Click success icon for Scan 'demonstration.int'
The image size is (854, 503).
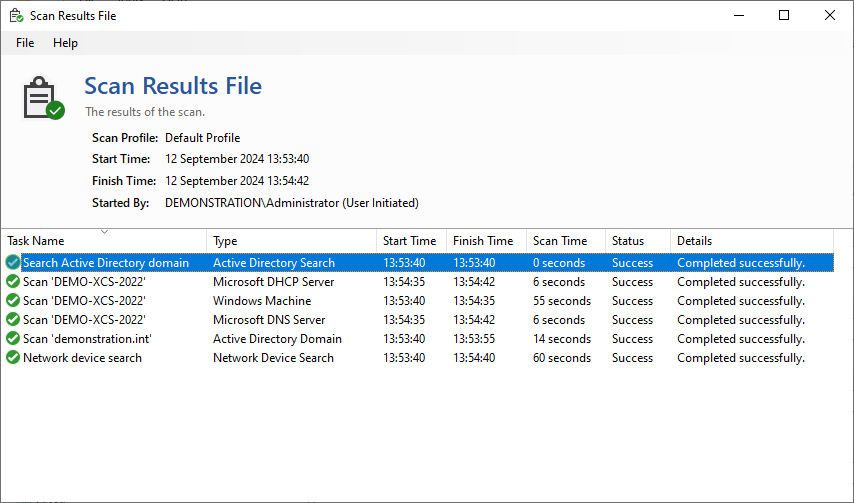point(13,339)
